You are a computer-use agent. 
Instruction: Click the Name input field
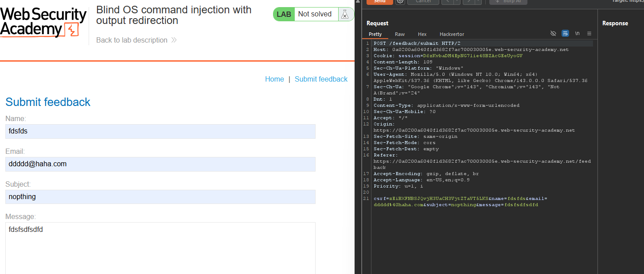(160, 131)
